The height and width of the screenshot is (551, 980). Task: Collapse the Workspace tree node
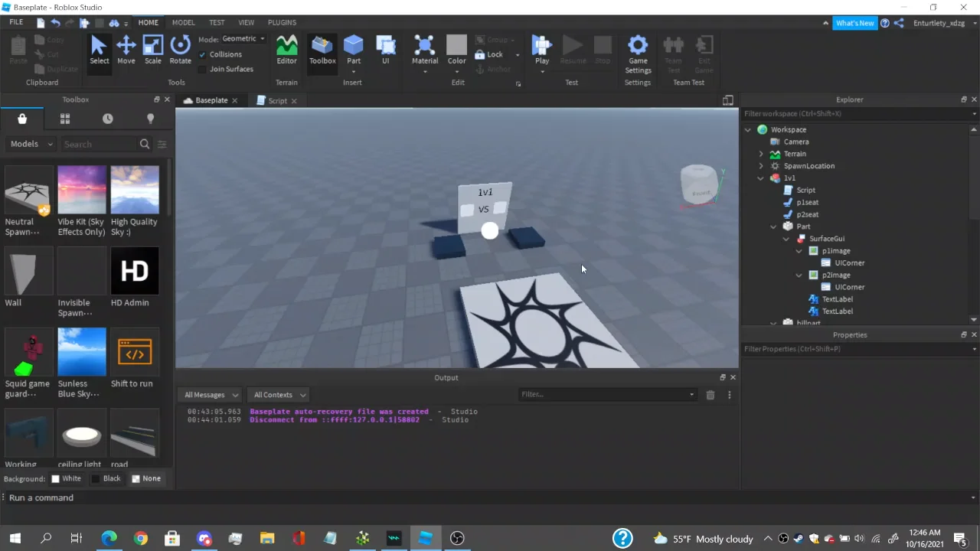(x=748, y=129)
